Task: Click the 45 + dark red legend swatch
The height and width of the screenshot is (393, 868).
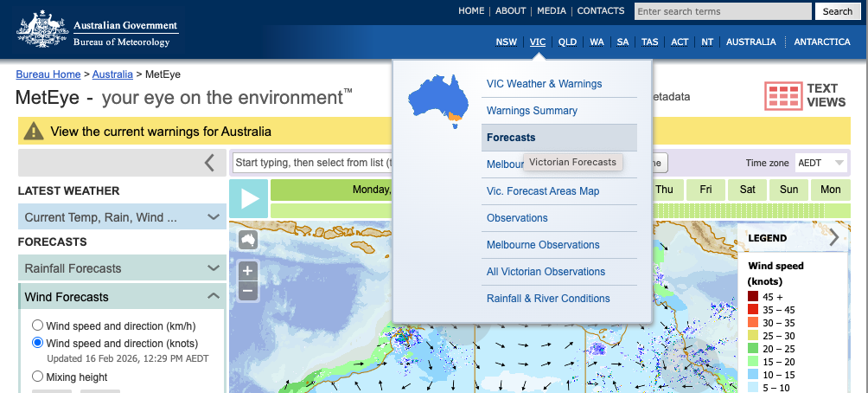Action: 753,297
